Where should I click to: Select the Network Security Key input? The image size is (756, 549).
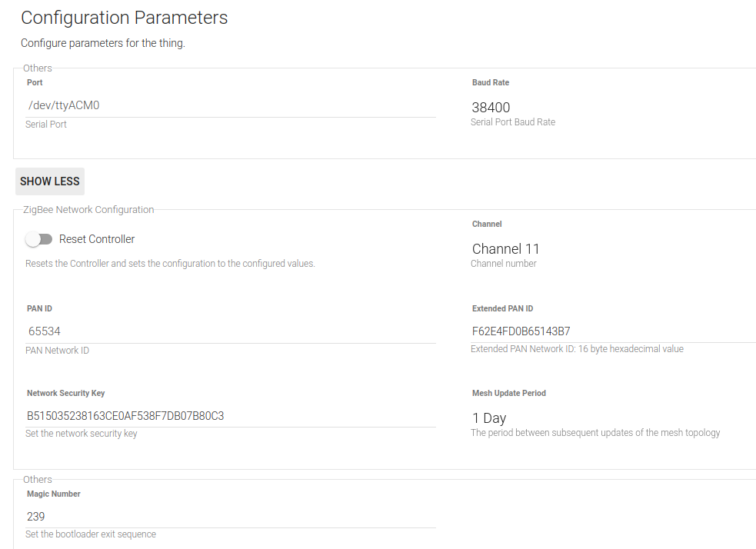[x=231, y=416]
